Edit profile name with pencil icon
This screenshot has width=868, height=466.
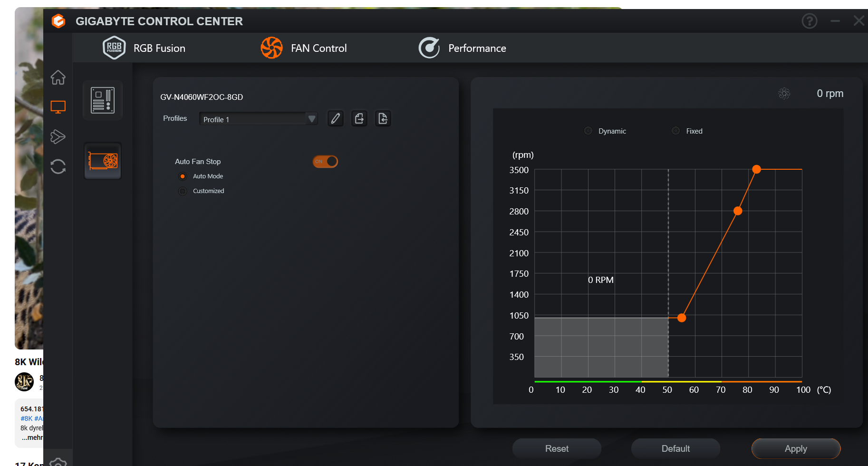tap(336, 118)
